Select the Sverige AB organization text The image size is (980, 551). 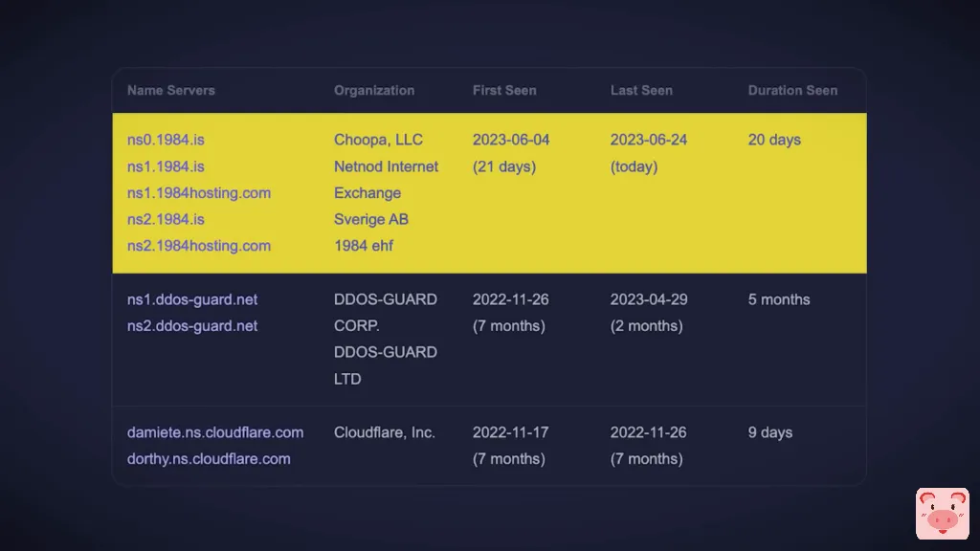tap(371, 219)
